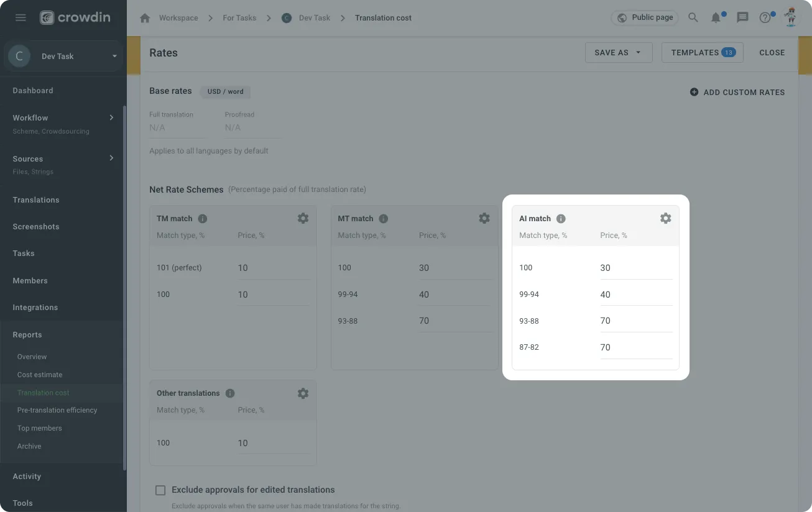Open Cost estimate report

click(40, 375)
